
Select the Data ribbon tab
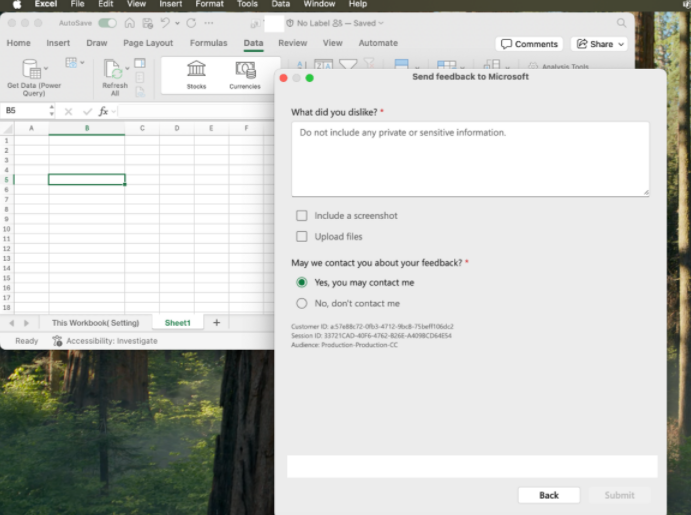(x=253, y=43)
